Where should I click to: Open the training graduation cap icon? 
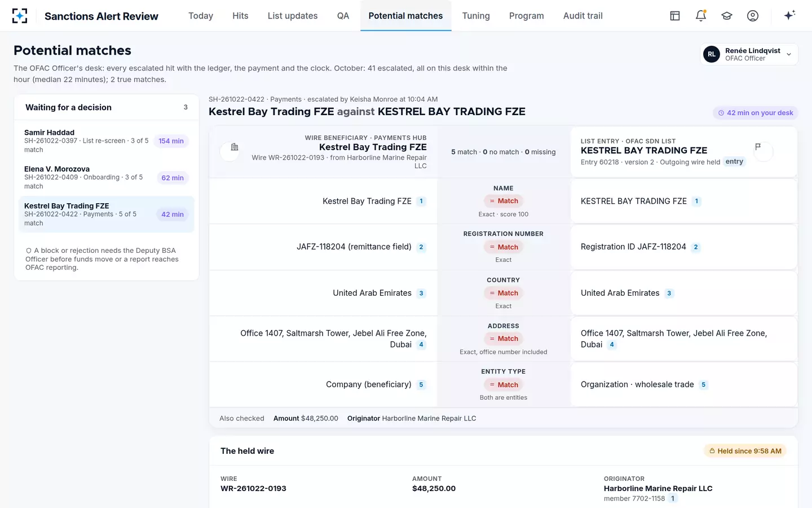coord(727,16)
